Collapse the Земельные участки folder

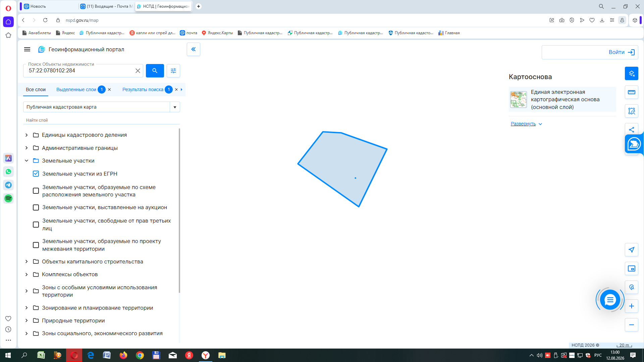pos(26,161)
